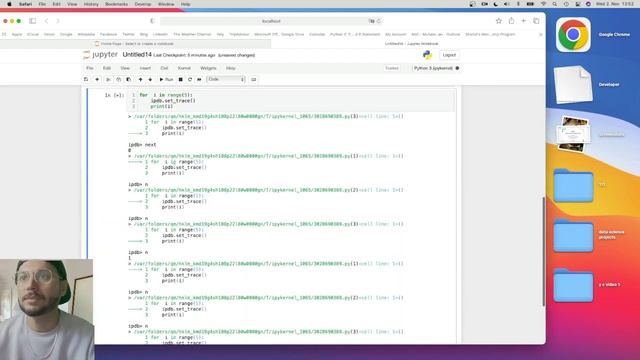Click the screenshots stack on the desktop
The image size is (640, 360).
point(573,134)
